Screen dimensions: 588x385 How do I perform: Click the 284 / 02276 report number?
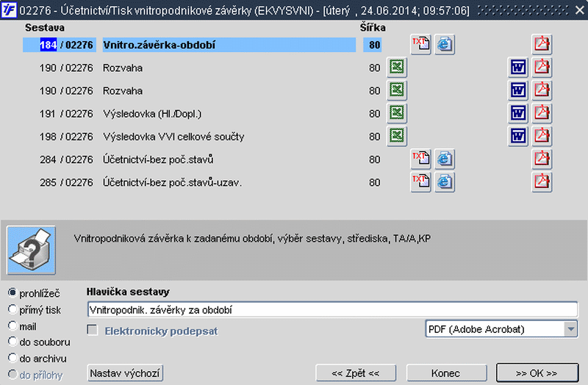[66, 159]
